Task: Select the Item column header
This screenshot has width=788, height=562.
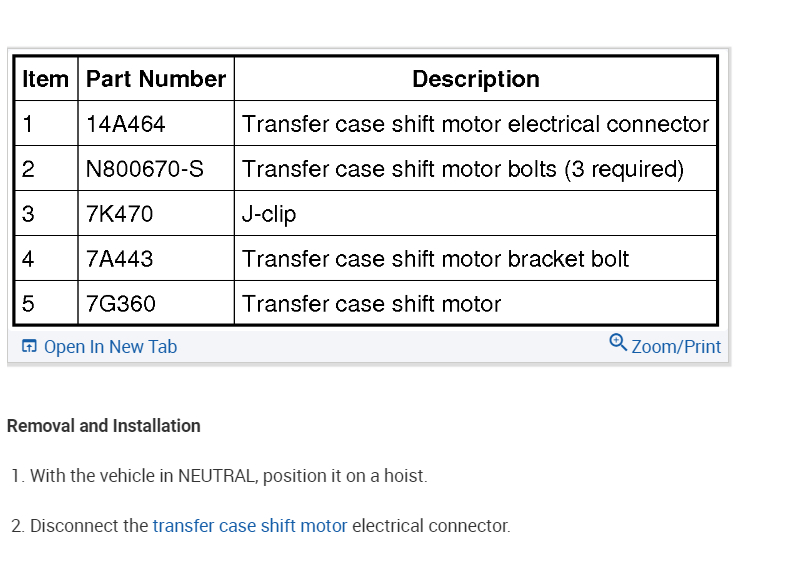Action: tap(46, 79)
